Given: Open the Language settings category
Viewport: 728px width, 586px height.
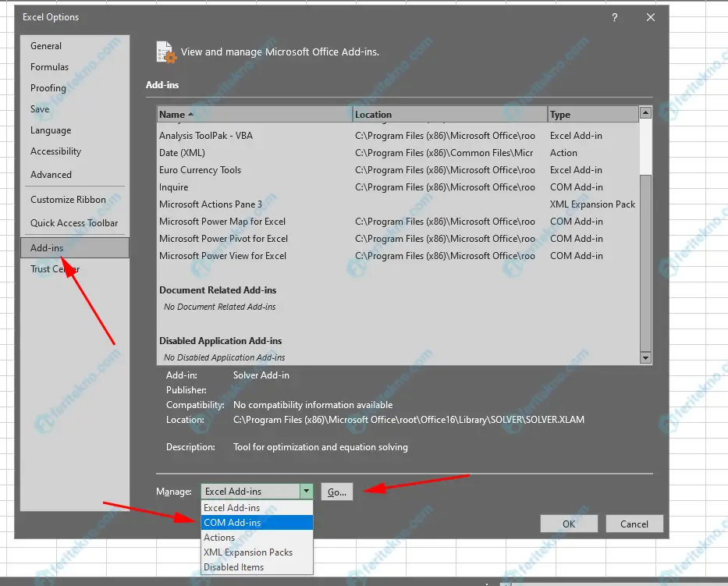Looking at the screenshot, I should [74, 130].
